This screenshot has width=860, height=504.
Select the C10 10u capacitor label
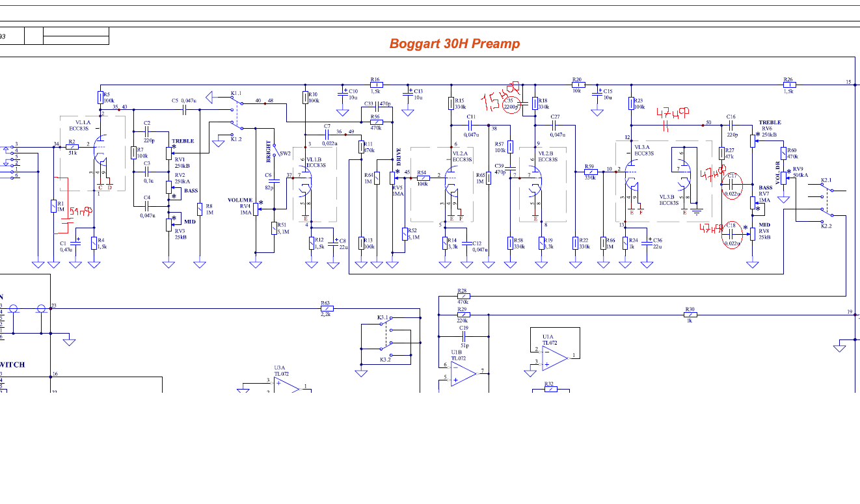(x=353, y=94)
